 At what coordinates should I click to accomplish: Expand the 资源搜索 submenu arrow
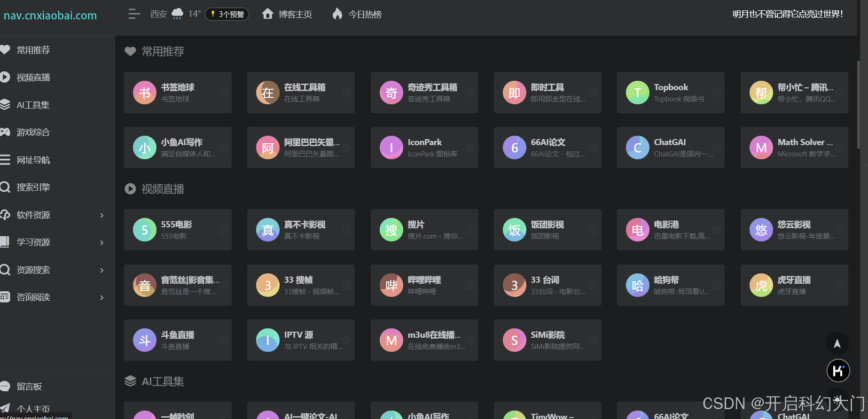(102, 270)
